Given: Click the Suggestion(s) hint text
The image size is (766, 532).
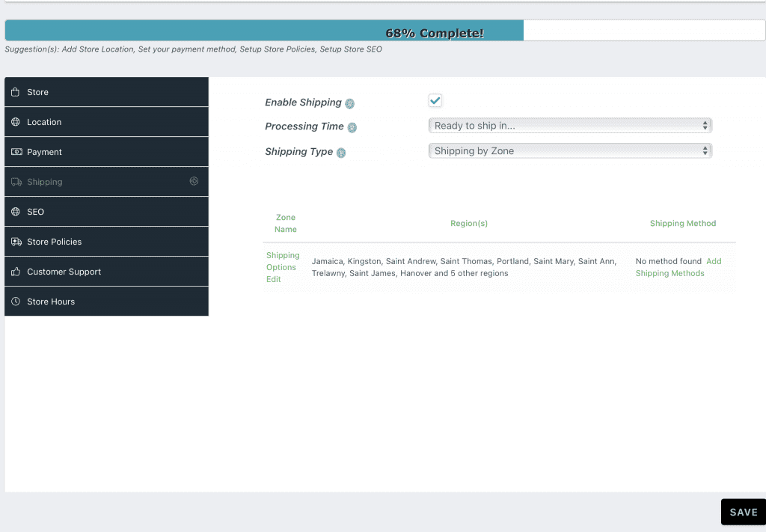Looking at the screenshot, I should pyautogui.click(x=194, y=49).
